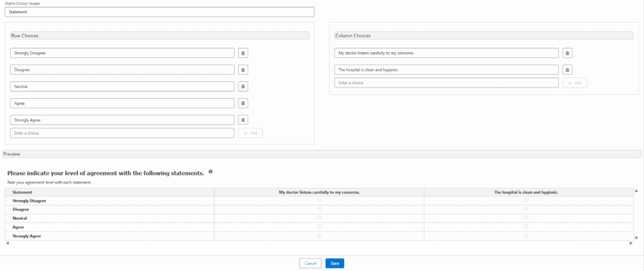Click the info icon beside question title
The image size is (644, 271).
coord(211,172)
